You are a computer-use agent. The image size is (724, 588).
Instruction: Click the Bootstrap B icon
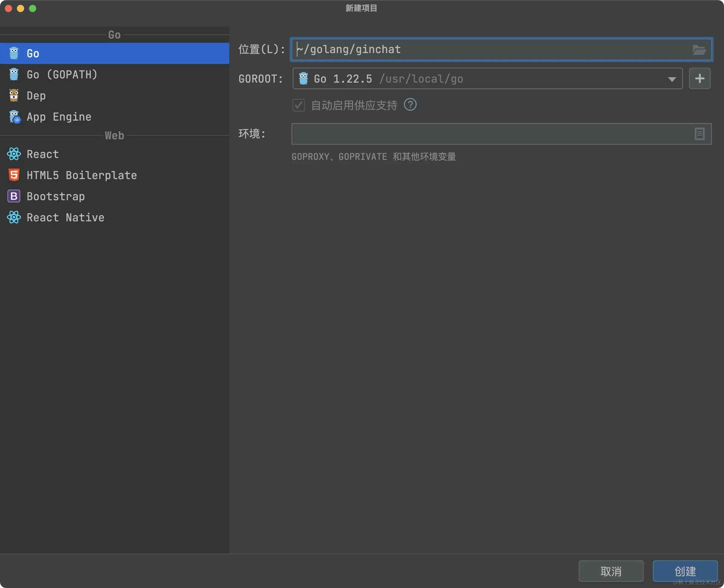point(14,196)
